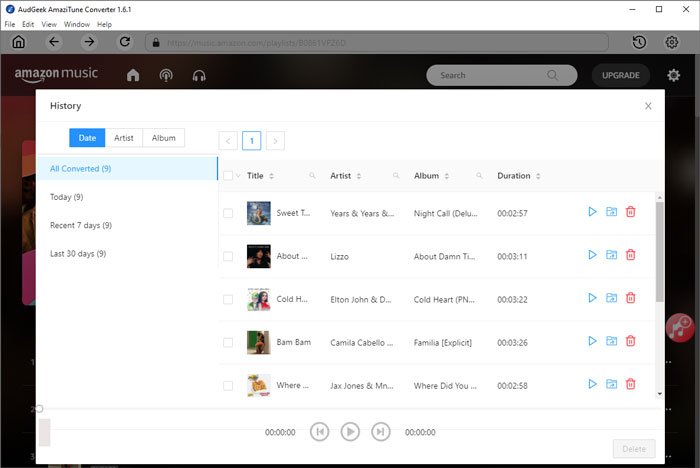
Task: Tick the select-all checkbox in header
Action: pos(228,176)
